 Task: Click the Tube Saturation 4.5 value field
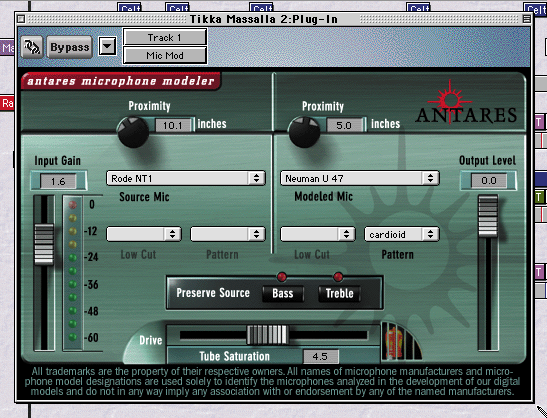tap(320, 357)
